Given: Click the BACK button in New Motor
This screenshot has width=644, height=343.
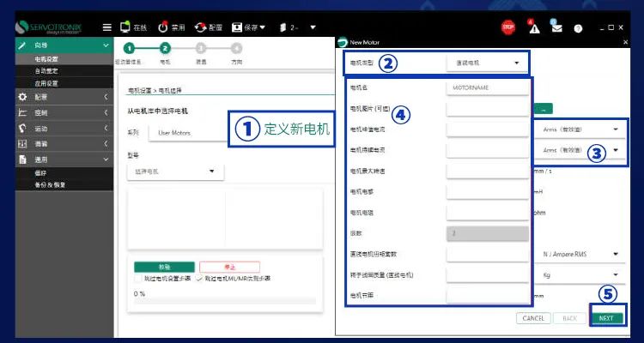Looking at the screenshot, I should tap(568, 318).
